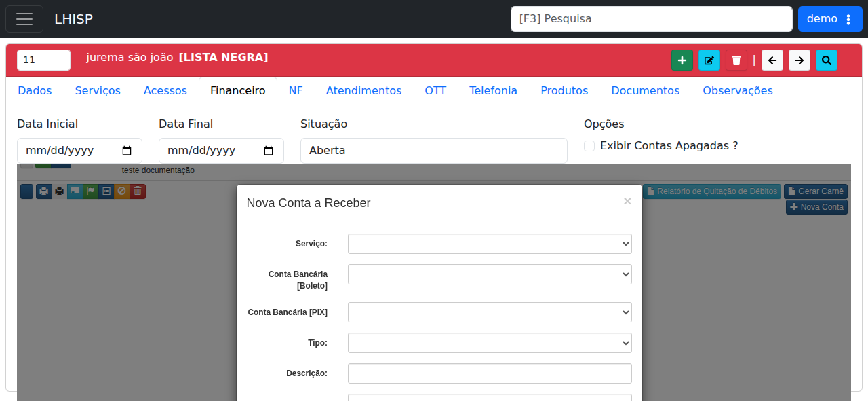Screen dimensions: 868x406
Task: Click the Descrição text field
Action: (490, 373)
